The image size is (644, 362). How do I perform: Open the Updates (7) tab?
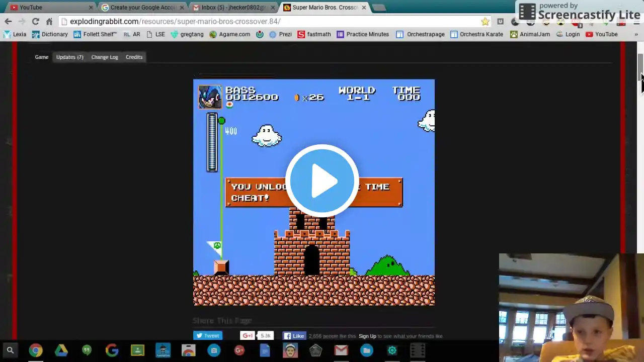coord(70,57)
